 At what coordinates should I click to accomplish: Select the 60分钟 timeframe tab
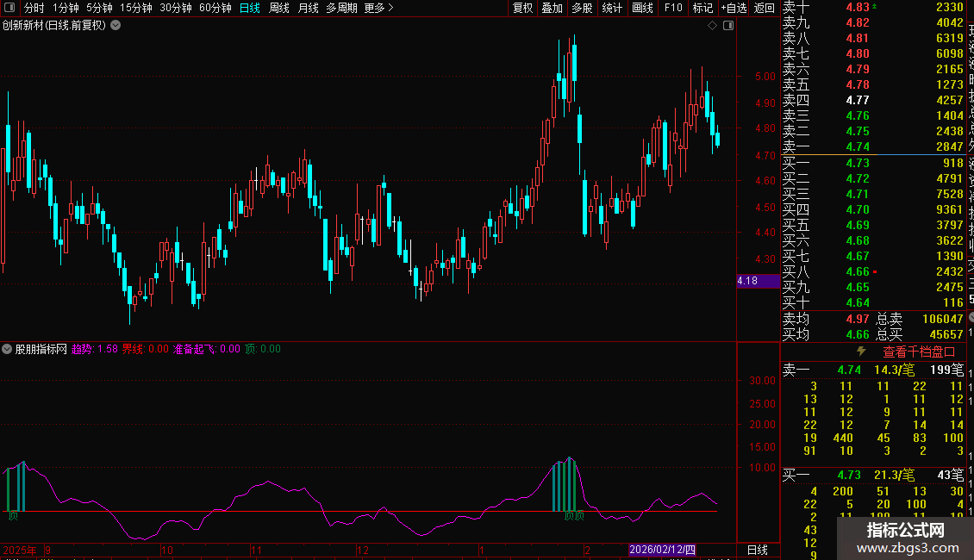pyautogui.click(x=215, y=8)
